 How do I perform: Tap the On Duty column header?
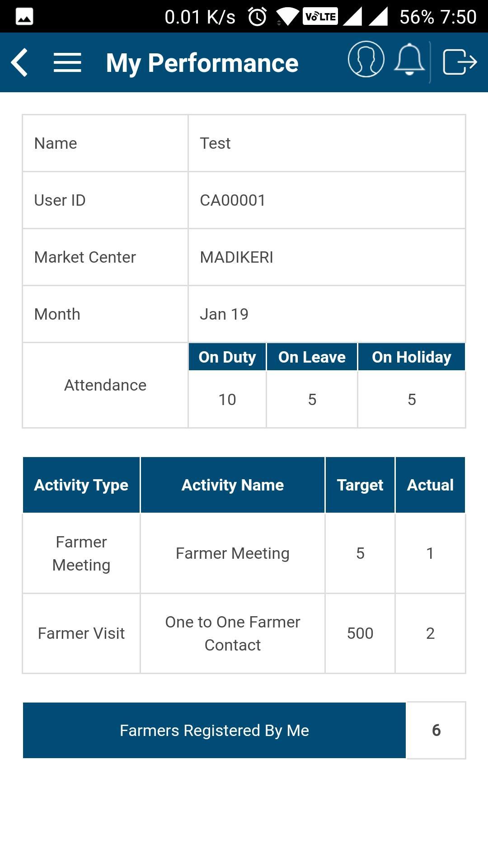pos(227,357)
